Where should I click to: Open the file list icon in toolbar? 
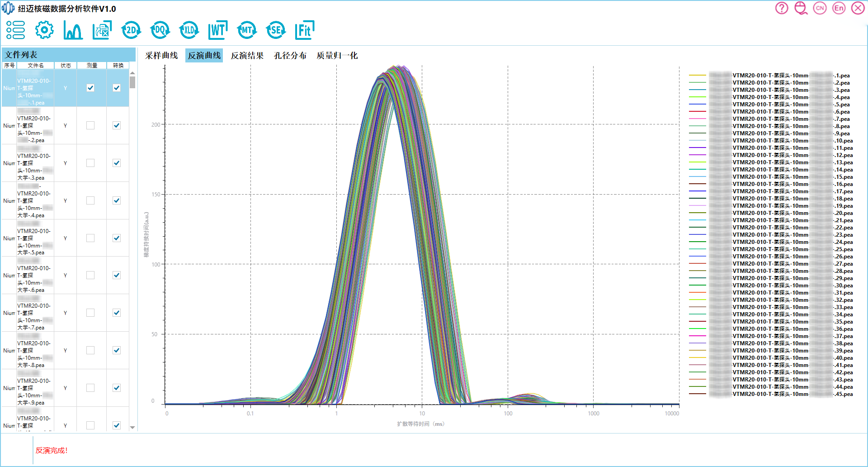click(x=15, y=30)
